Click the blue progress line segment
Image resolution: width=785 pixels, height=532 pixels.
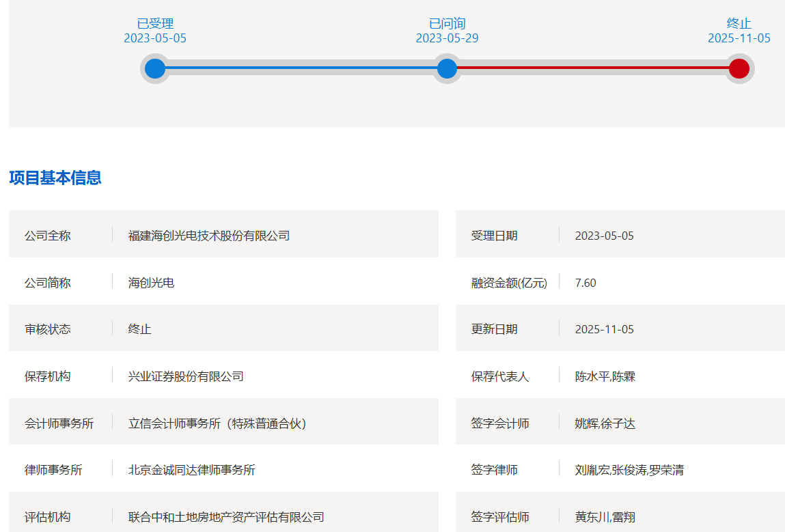tap(301, 68)
